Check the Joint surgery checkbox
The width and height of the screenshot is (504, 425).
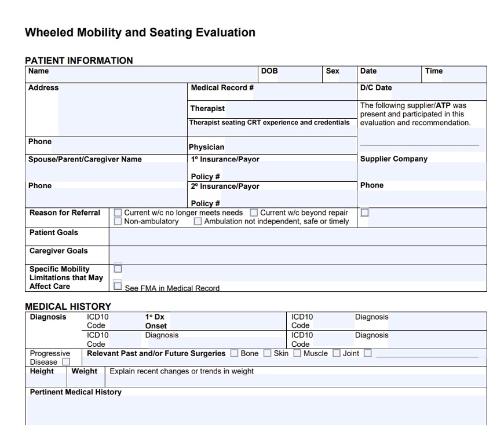[x=336, y=353]
